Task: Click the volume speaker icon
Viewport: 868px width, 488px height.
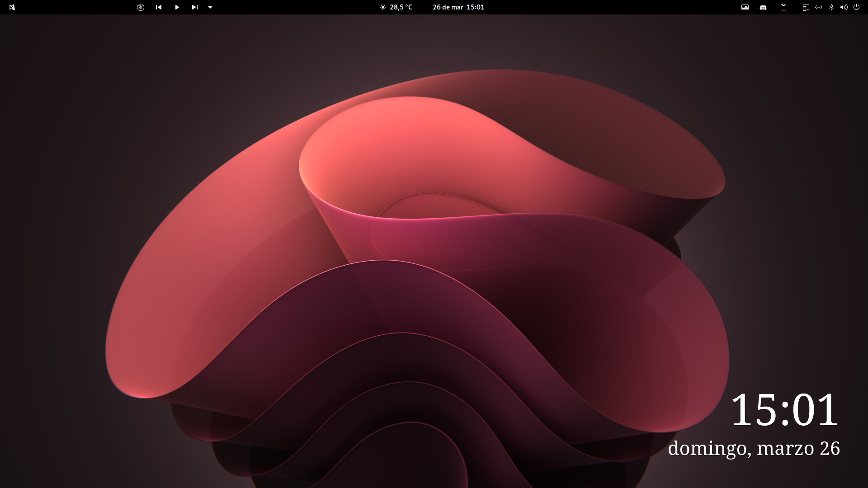Action: point(844,7)
